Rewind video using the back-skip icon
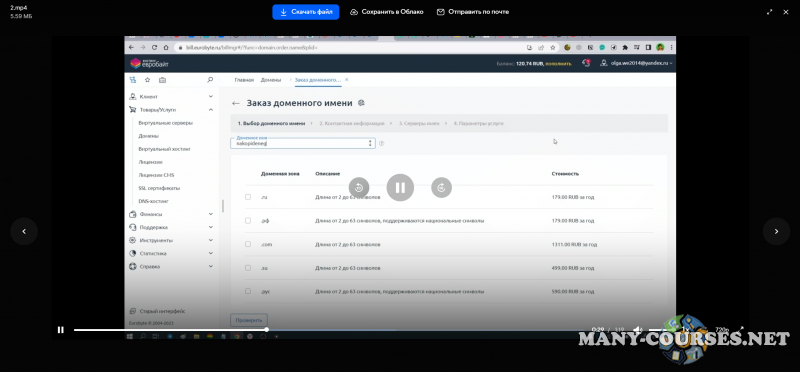Viewport: 800px width, 372px height. pos(359,188)
